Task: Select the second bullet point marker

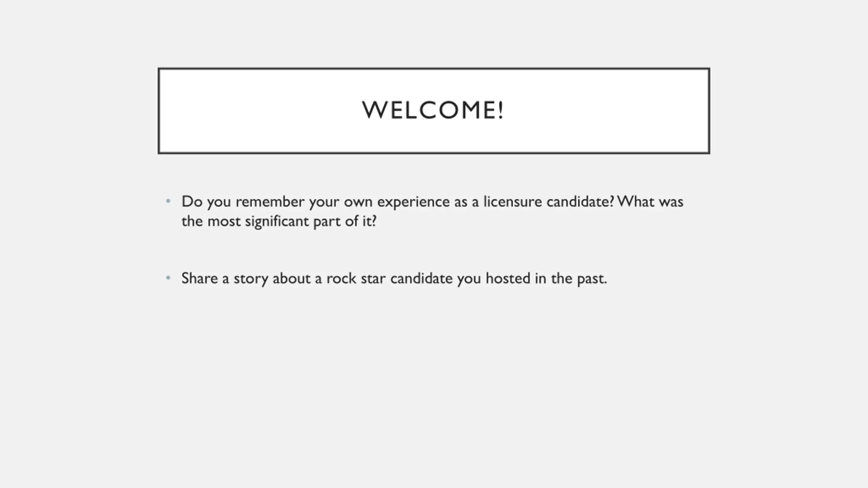Action: (168, 278)
